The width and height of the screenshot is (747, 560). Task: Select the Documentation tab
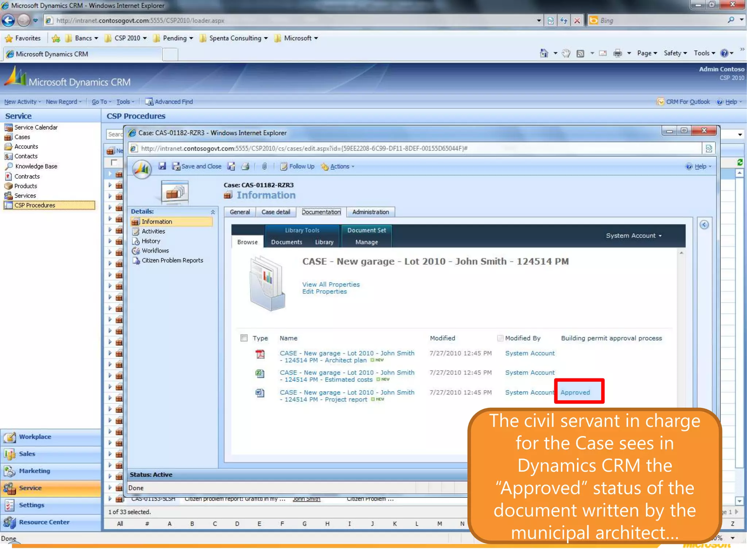321,212
